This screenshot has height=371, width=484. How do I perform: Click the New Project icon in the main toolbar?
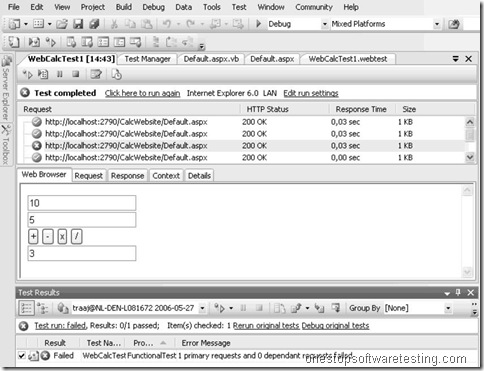14,24
